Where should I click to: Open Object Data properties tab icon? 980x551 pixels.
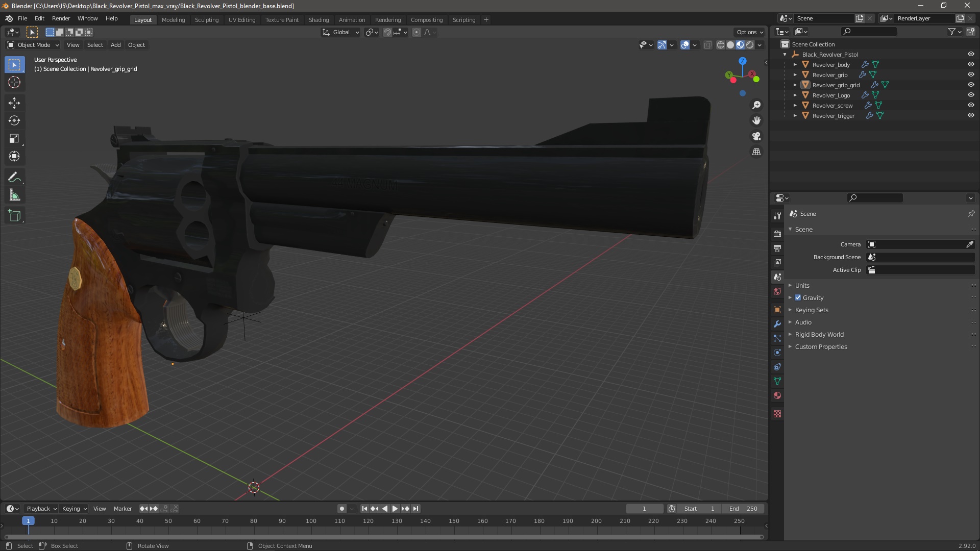pos(777,381)
